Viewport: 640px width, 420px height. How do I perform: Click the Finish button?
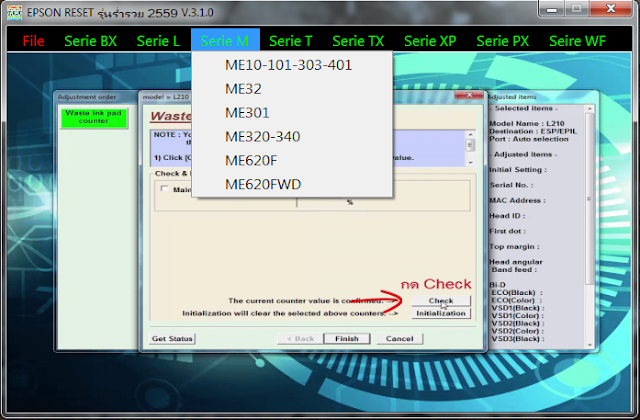(347, 339)
